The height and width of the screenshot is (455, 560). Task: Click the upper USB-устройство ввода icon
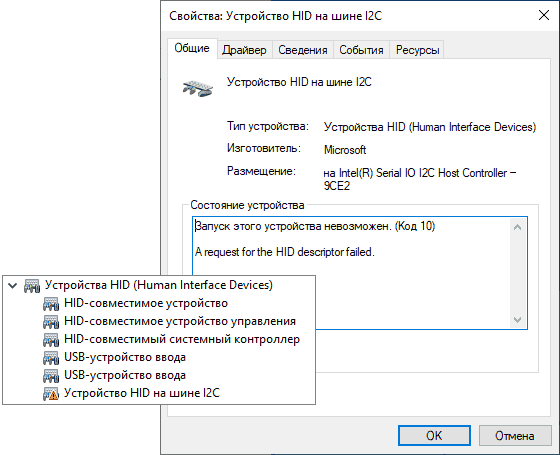click(51, 358)
